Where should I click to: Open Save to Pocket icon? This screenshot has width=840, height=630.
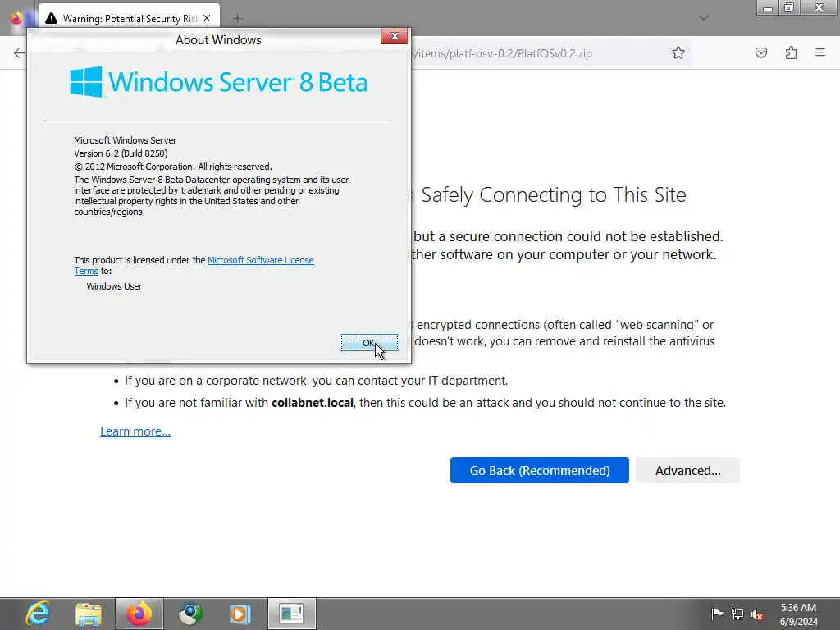(x=760, y=52)
